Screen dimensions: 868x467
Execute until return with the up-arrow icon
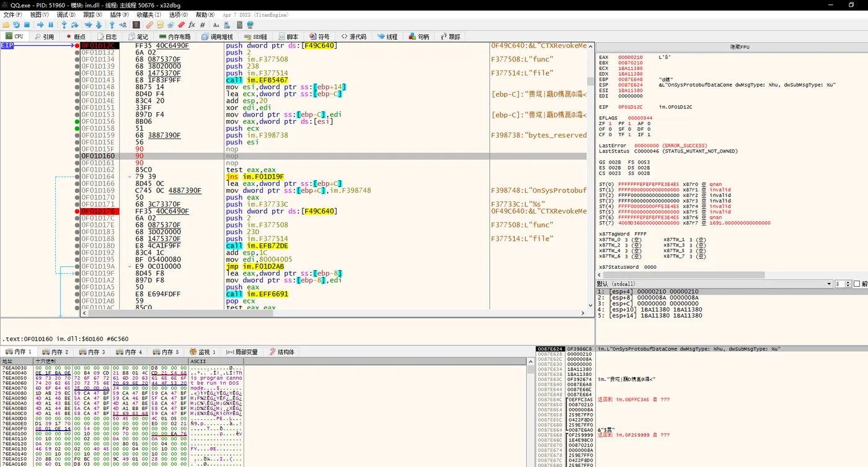point(112,25)
